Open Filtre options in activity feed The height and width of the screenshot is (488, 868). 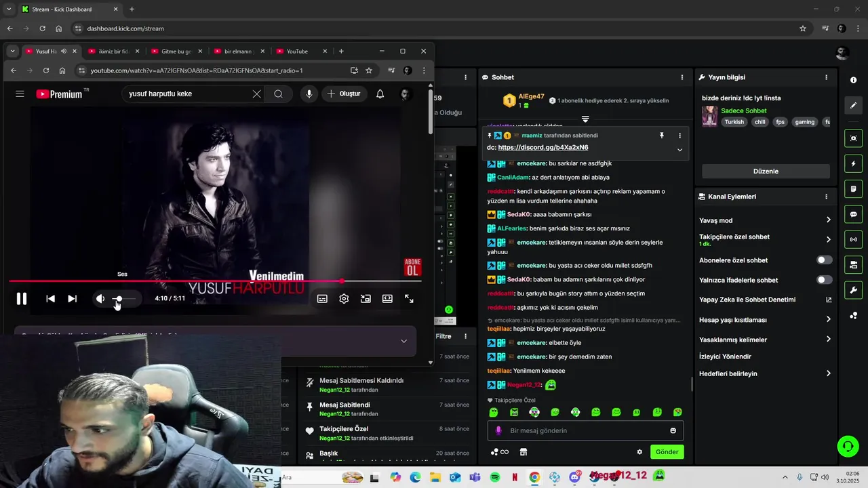465,336
